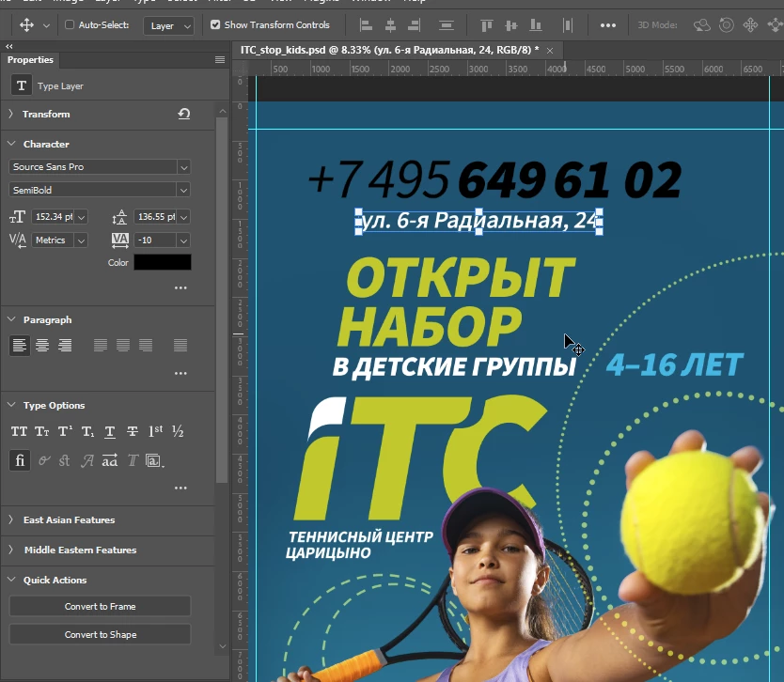Image resolution: width=784 pixels, height=682 pixels.
Task: Select the Properties panel tab
Action: pyautogui.click(x=30, y=59)
